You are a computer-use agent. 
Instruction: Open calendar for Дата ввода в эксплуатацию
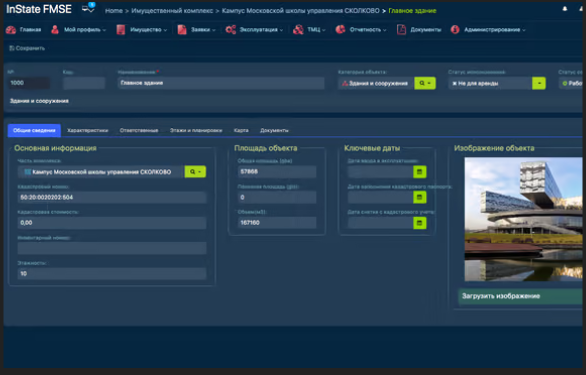[419, 172]
